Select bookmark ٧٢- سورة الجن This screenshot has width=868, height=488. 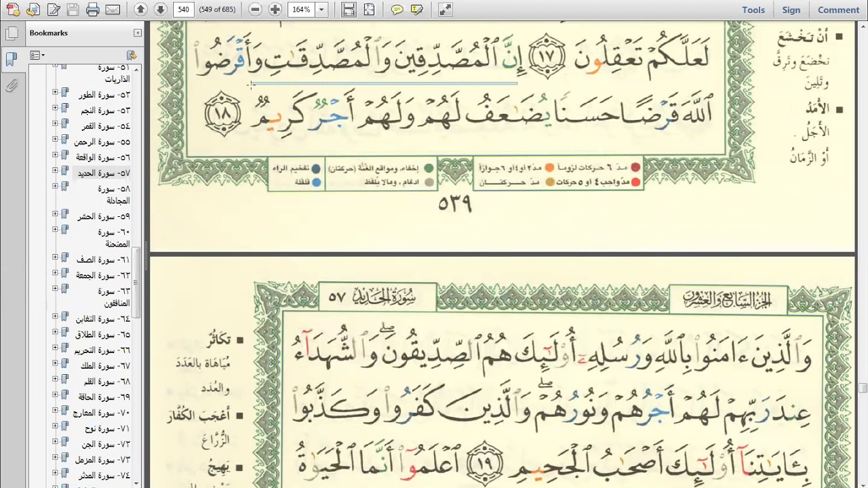[x=106, y=444]
